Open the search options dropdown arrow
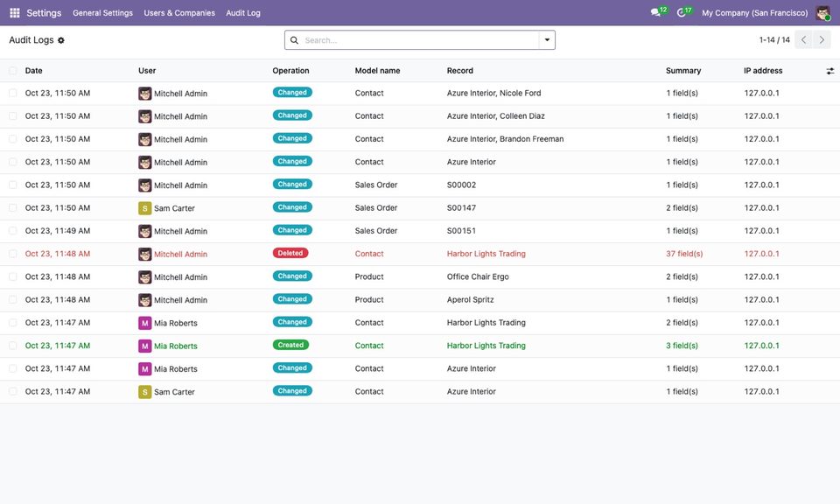 point(547,40)
